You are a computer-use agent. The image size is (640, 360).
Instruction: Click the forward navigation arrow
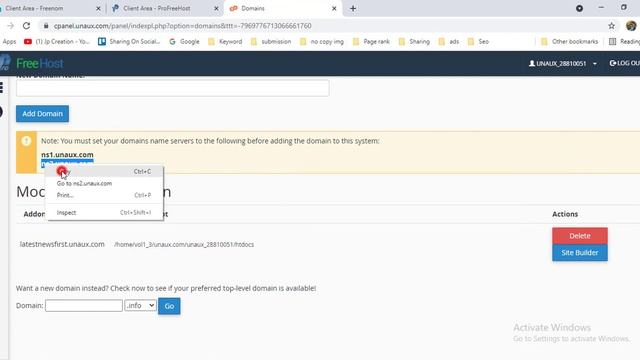point(11,26)
